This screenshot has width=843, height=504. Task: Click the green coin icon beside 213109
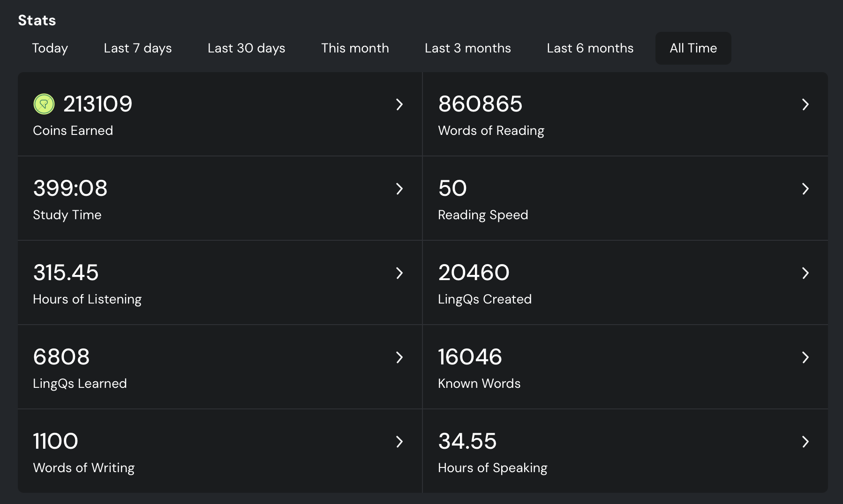(x=44, y=104)
